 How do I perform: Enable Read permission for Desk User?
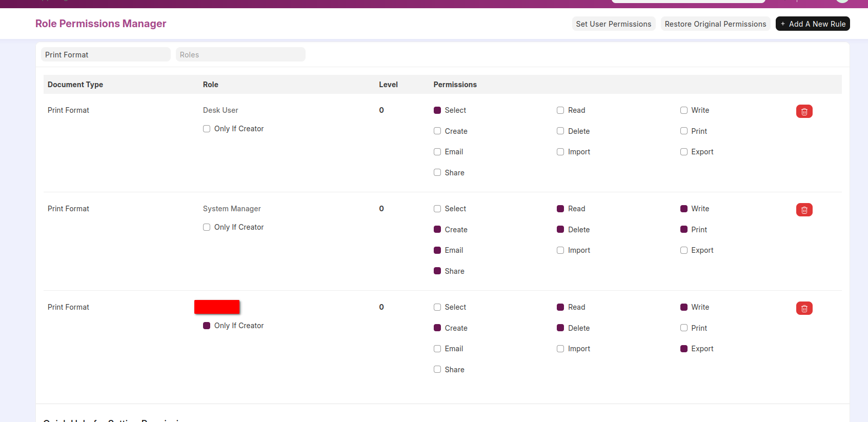coord(560,110)
